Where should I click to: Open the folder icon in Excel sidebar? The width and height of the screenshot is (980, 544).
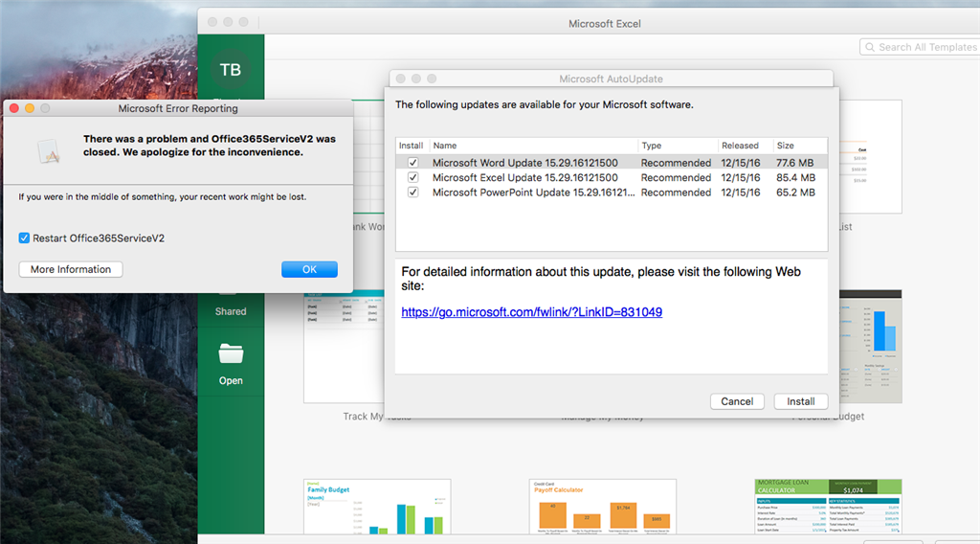click(231, 353)
